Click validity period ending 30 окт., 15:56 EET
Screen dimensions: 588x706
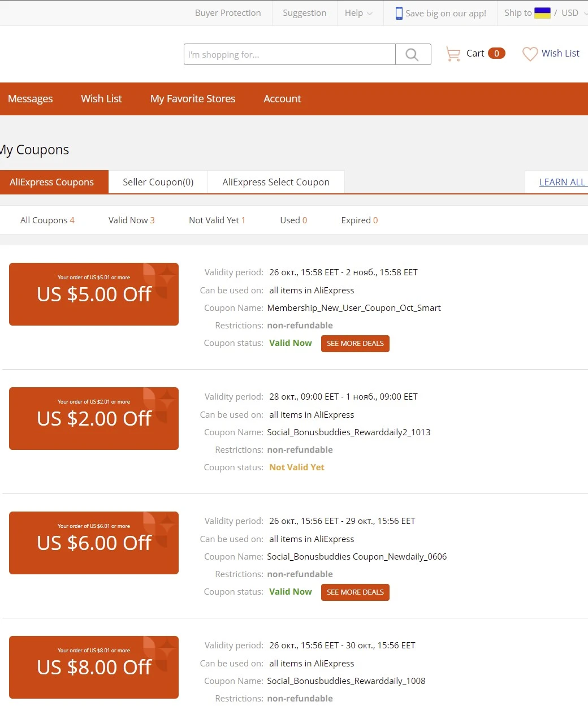click(342, 646)
